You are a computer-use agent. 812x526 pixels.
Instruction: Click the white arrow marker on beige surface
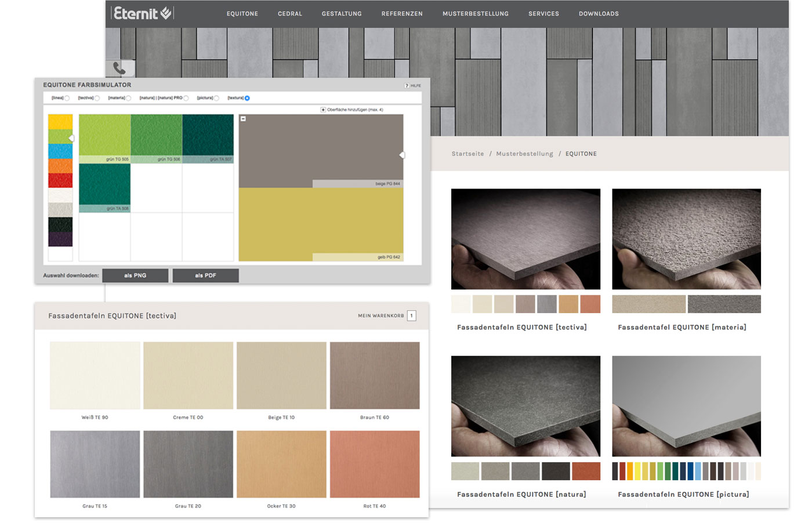coord(401,155)
